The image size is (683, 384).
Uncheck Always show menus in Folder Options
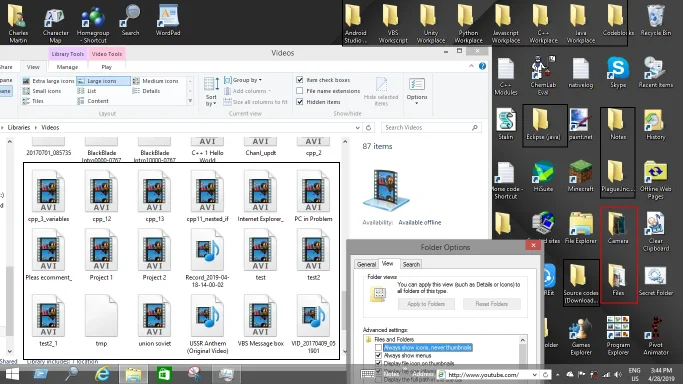pos(379,355)
